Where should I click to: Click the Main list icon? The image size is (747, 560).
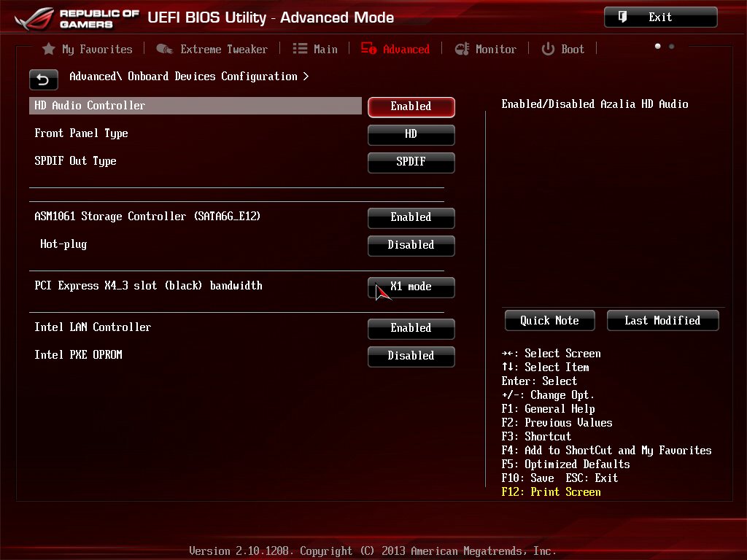[x=300, y=49]
